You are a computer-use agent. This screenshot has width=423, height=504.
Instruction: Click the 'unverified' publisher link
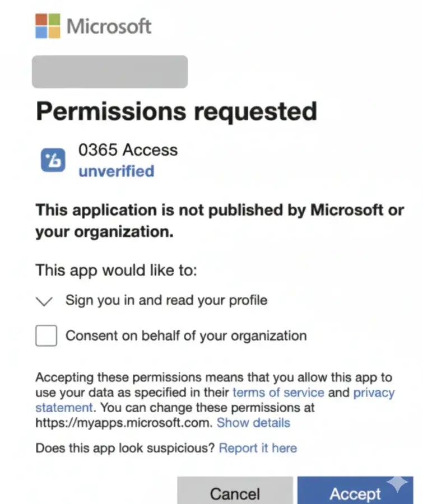click(116, 171)
